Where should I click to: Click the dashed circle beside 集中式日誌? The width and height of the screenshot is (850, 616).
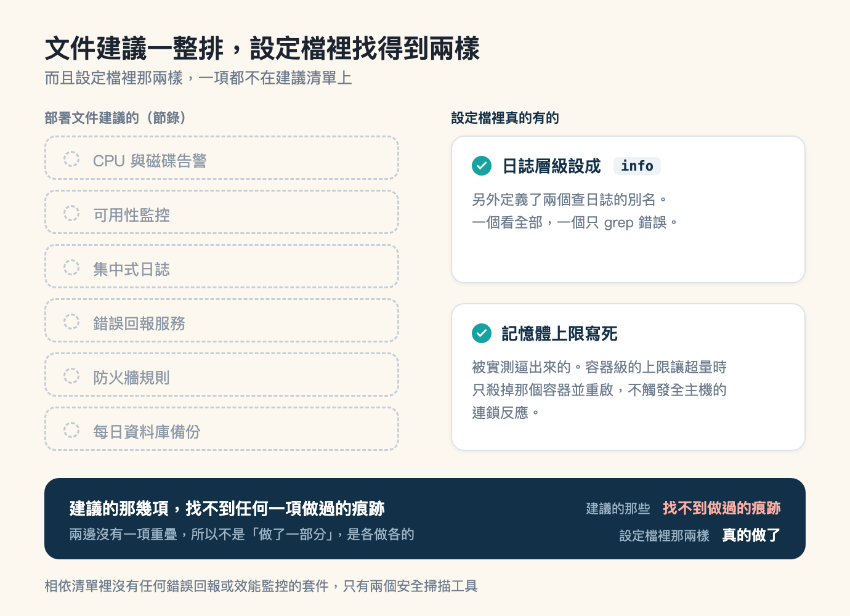[x=71, y=267]
